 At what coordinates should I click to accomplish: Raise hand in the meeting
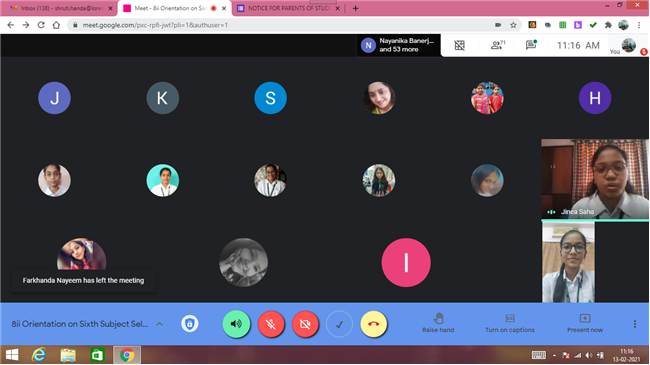[x=438, y=323]
